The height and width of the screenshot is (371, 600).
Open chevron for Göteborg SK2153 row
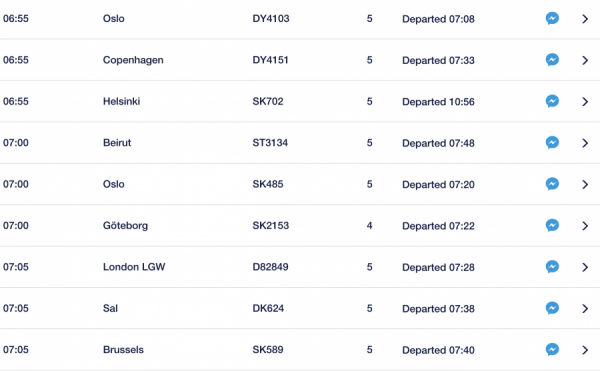pyautogui.click(x=585, y=226)
